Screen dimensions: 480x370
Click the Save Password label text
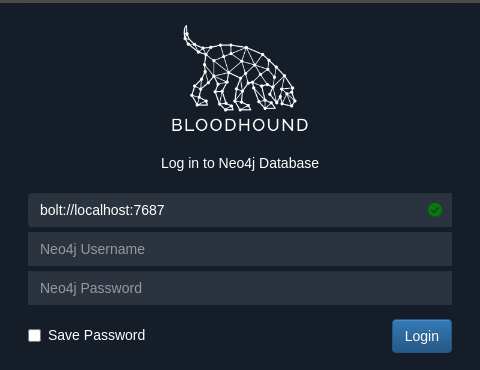(x=97, y=335)
